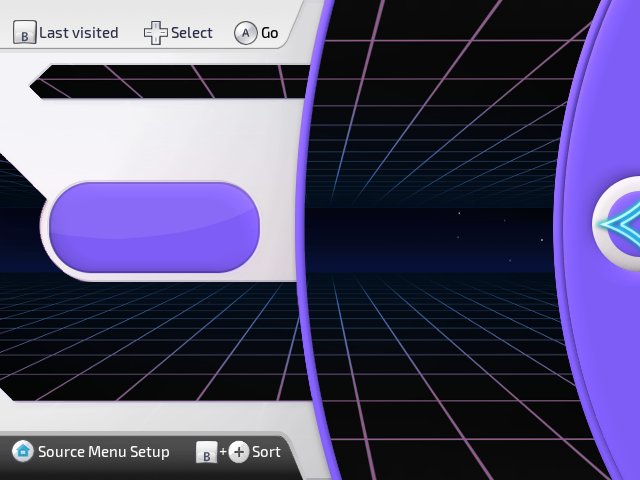This screenshot has height=480, width=640.
Task: Click the Select label
Action: 192,33
